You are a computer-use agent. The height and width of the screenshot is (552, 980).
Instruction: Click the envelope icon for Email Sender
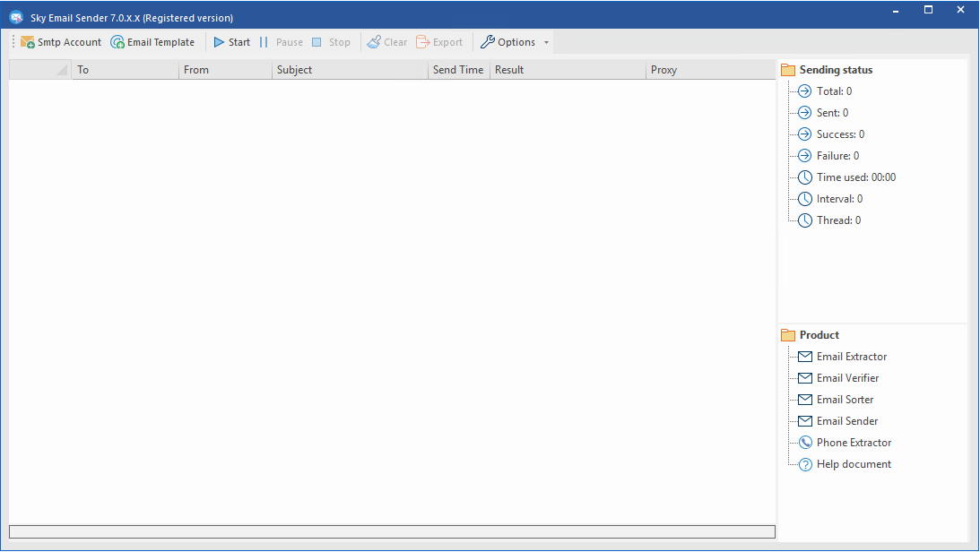click(x=805, y=421)
